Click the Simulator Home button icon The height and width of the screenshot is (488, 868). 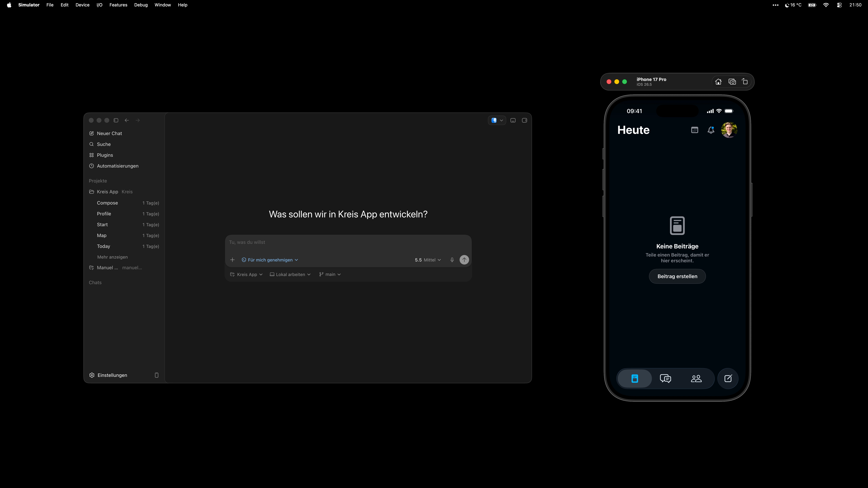[x=718, y=82]
